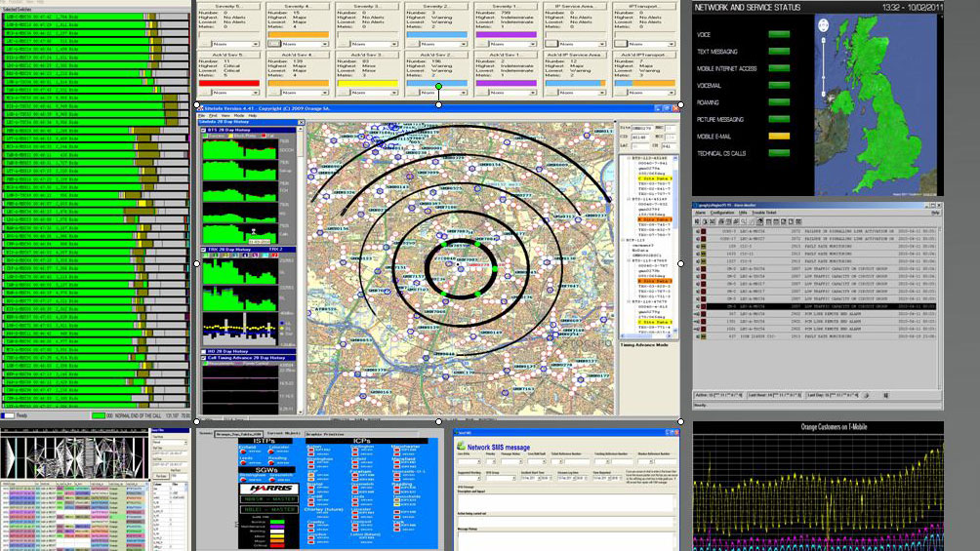Screen dimensions: 980x551
Task: Collapse the BTS-114-47470 tree node
Action: 629,301
